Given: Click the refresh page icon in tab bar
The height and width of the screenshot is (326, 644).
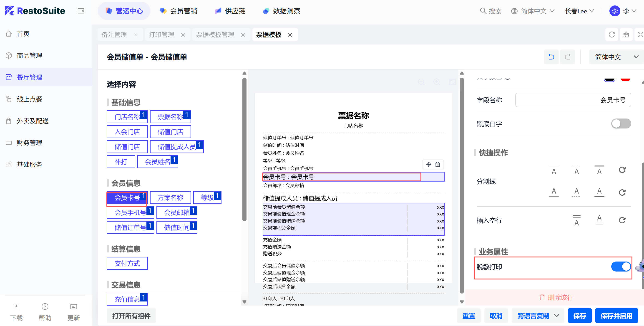Looking at the screenshot, I should 611,35.
